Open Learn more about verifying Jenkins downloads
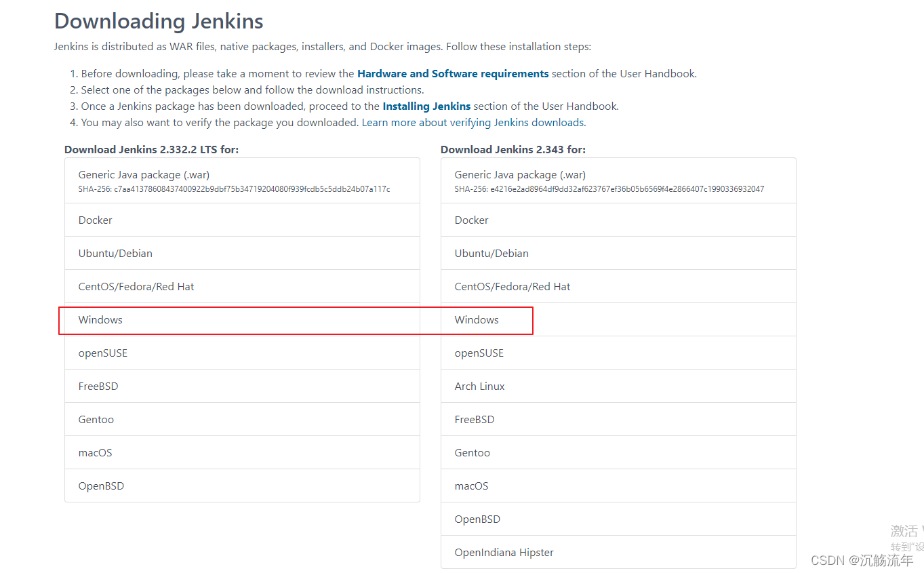Screen dimensions: 924x573 473,123
